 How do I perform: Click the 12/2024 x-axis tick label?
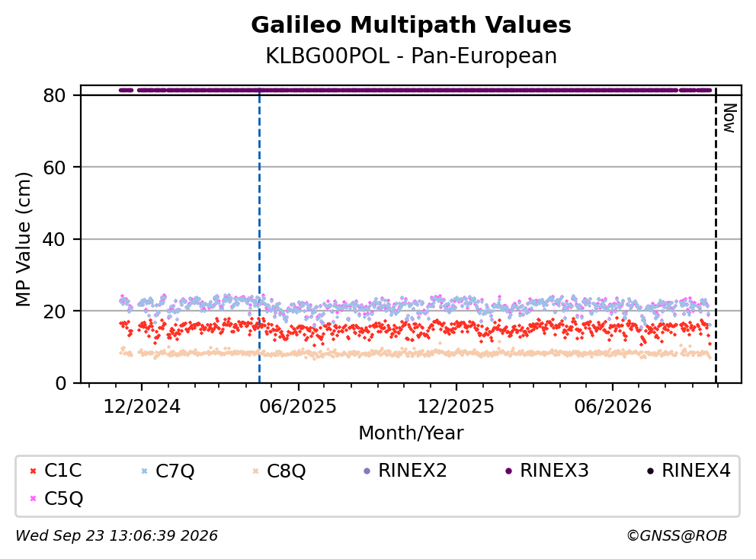pos(142,407)
